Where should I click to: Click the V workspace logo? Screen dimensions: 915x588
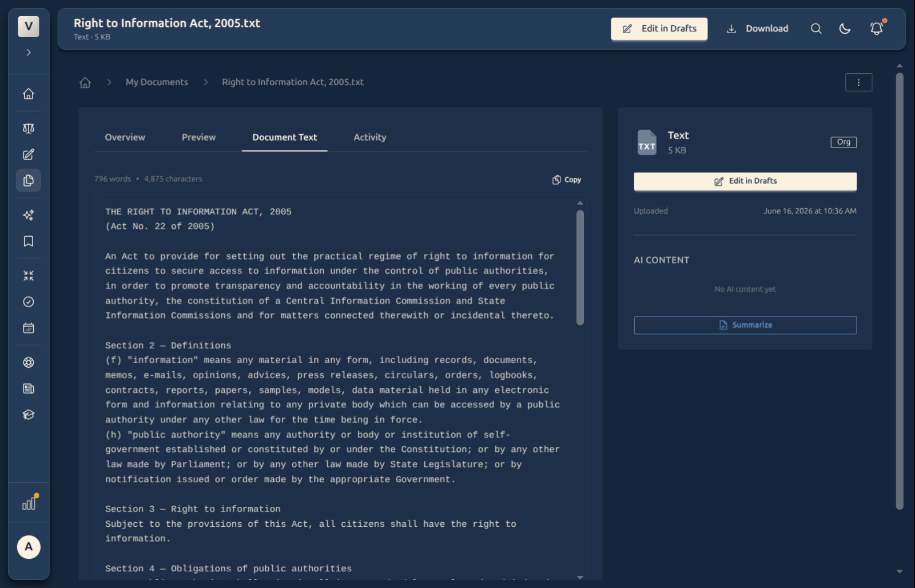(29, 26)
